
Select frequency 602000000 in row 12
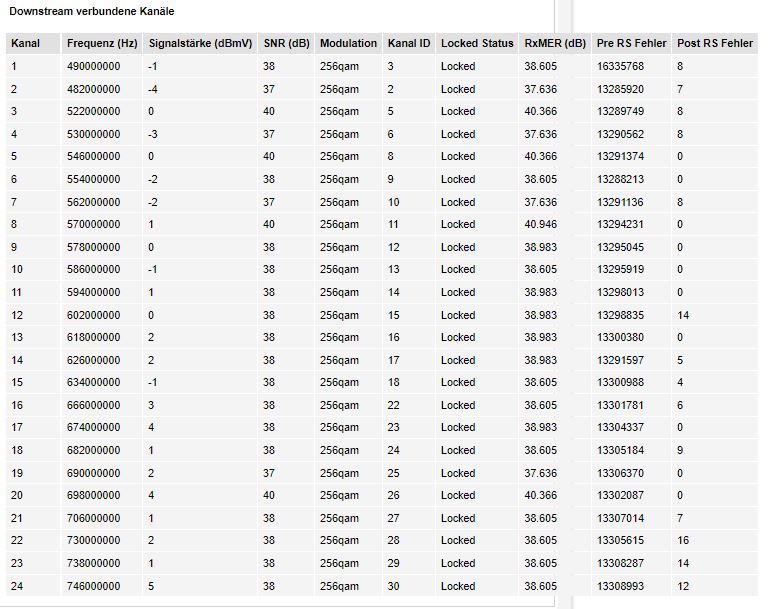pos(93,315)
